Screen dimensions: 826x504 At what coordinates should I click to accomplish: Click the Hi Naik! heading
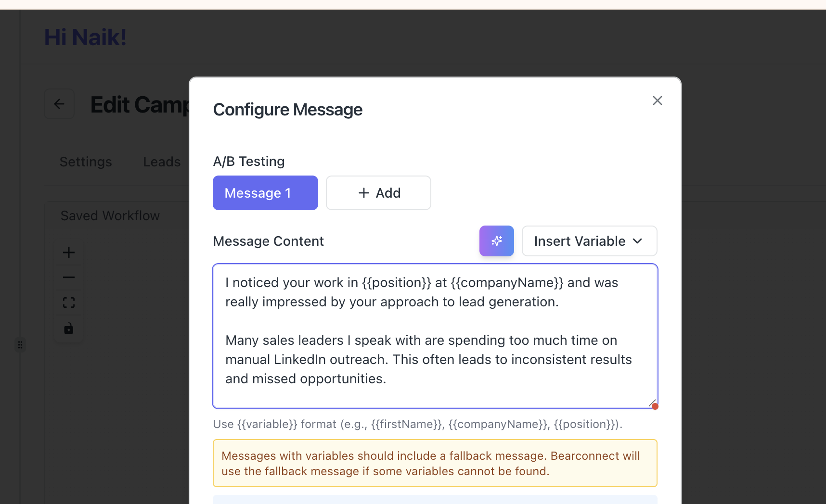(86, 38)
